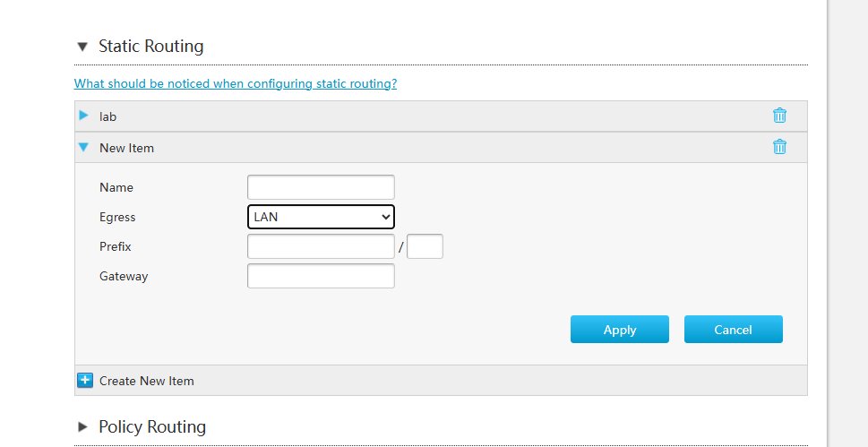868x447 pixels.
Task: Expand the Policy Routing section triangle
Action: tap(83, 426)
